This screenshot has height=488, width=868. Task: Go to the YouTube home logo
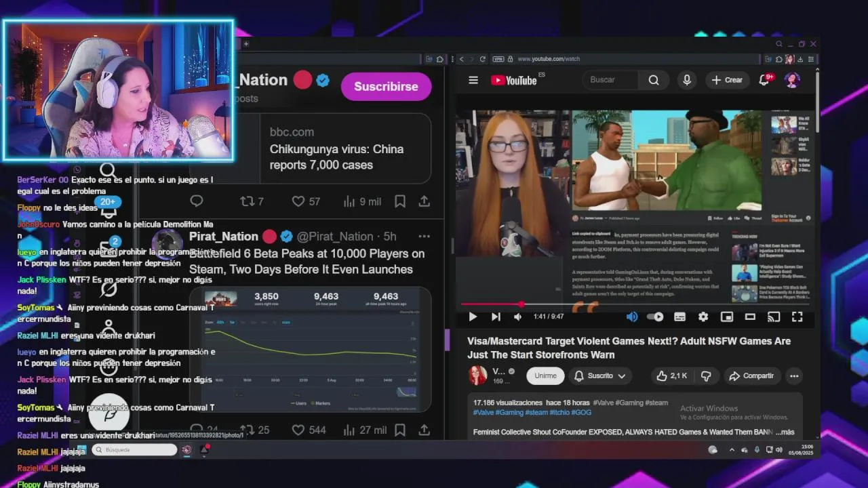(515, 80)
